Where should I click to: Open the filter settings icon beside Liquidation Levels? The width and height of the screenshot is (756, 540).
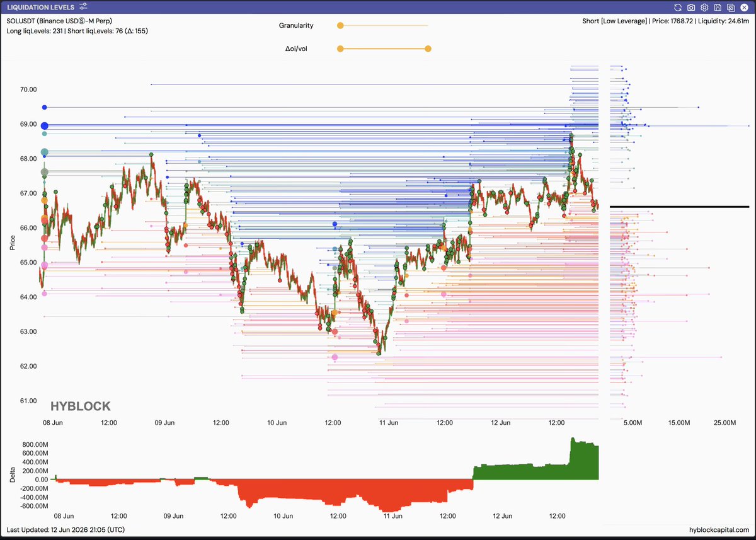pos(84,7)
